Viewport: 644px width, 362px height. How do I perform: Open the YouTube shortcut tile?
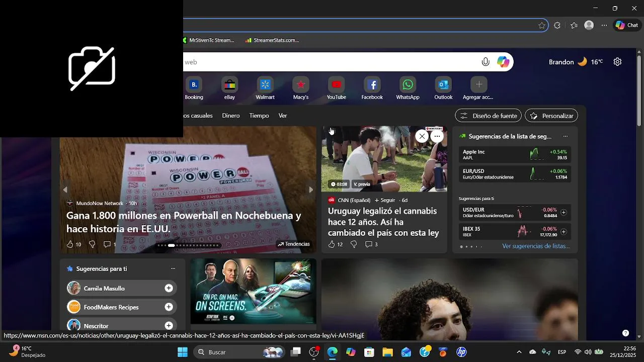click(337, 88)
